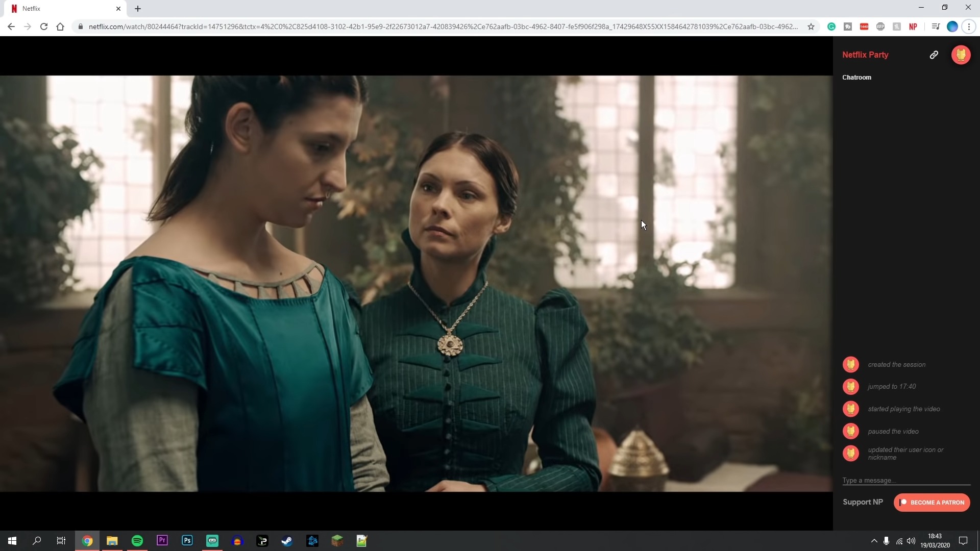980x551 pixels.
Task: Change your user icon in Netflix Party header
Action: coord(962,55)
